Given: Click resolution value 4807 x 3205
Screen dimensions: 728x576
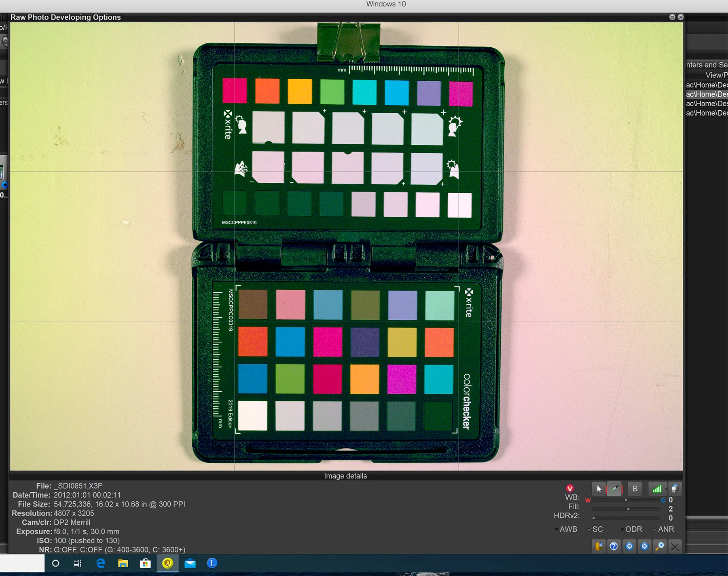Looking at the screenshot, I should [74, 513].
